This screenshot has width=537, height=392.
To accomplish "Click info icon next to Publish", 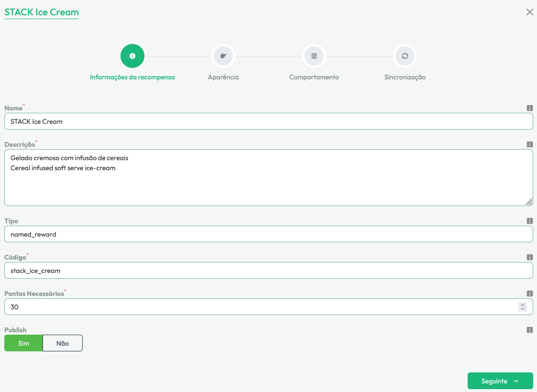I will point(529,330).
